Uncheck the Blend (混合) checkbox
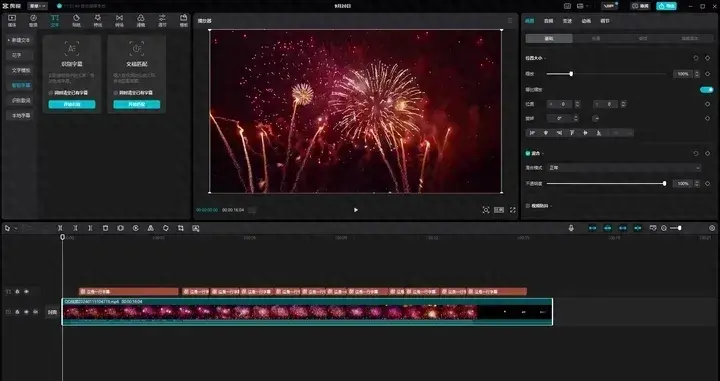This screenshot has width=720, height=381. point(528,153)
